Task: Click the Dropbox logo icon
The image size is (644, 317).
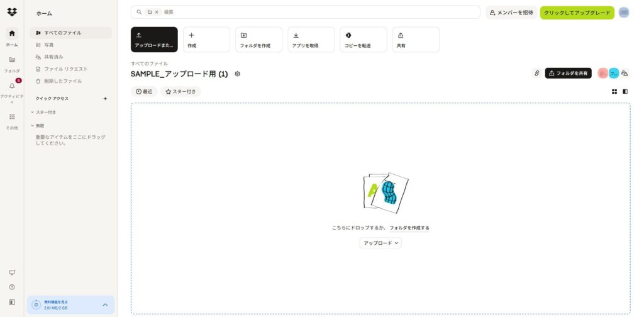Action: tap(12, 12)
